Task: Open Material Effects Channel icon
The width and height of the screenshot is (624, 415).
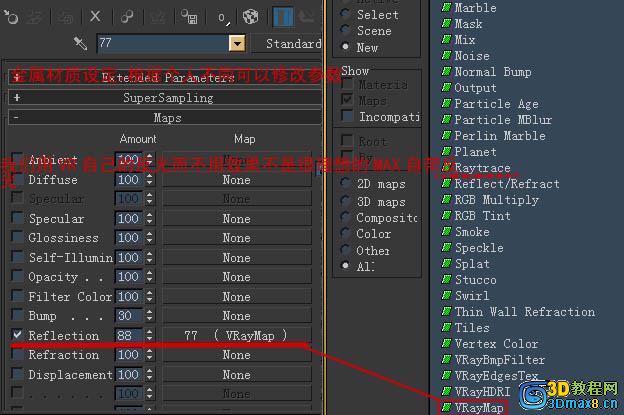Action: click(223, 18)
